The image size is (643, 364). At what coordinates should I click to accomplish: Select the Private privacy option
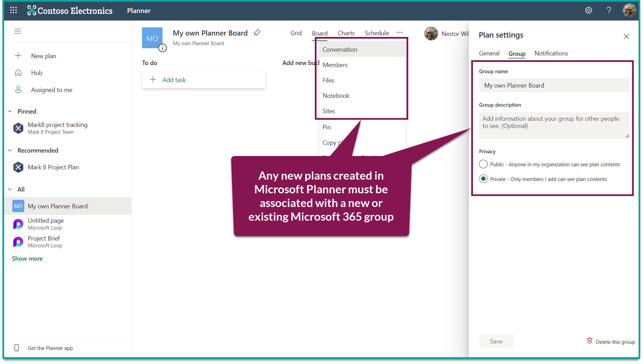[x=483, y=179]
